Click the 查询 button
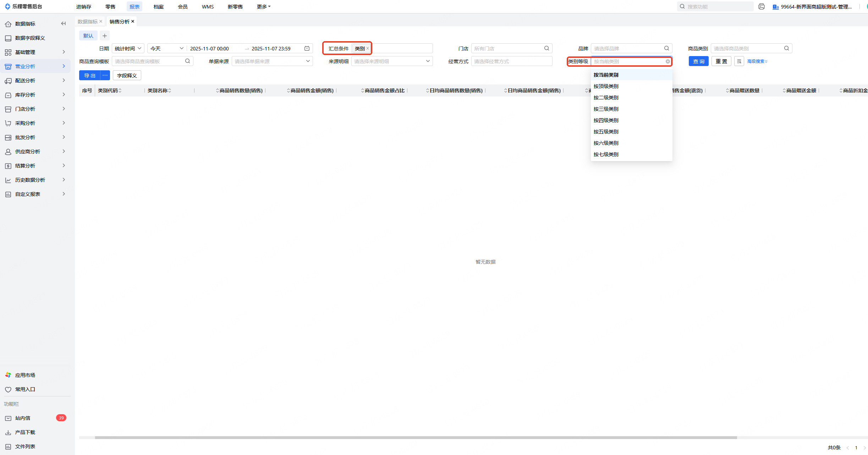This screenshot has width=868, height=455. coord(698,61)
